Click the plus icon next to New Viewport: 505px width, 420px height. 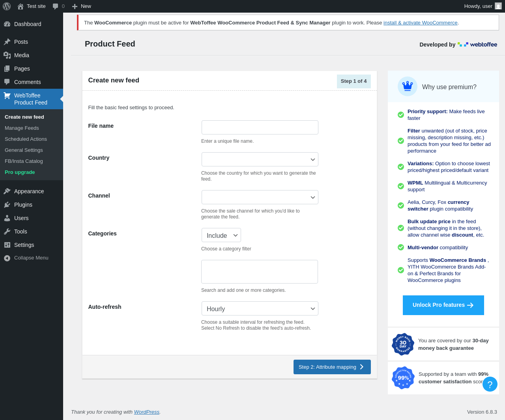point(75,6)
